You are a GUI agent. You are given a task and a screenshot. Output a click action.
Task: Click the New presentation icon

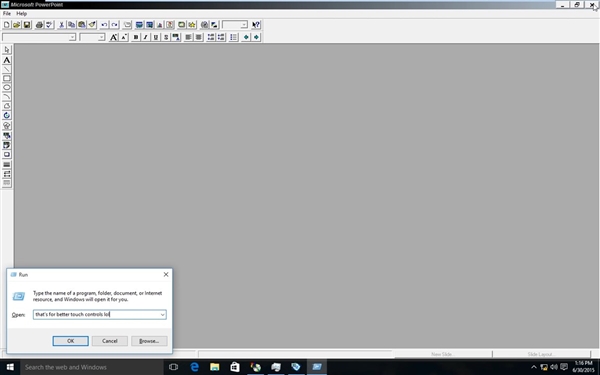click(x=7, y=25)
